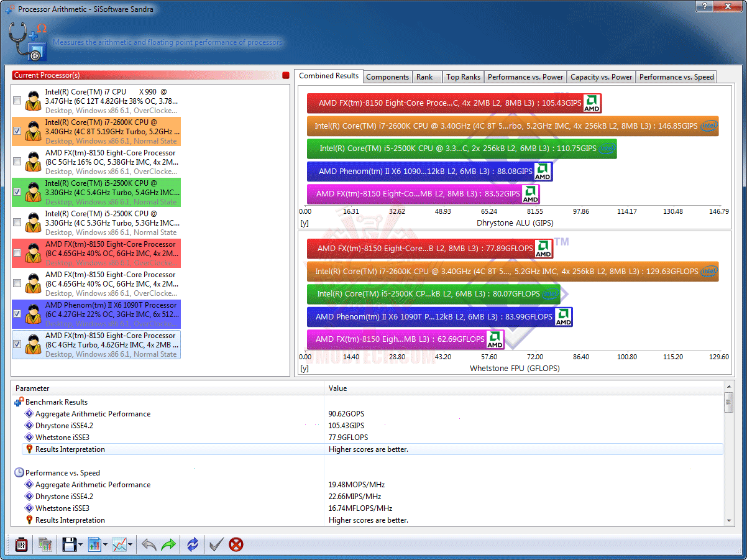Click the floppy disk save icon
Viewport: 747px width, 560px height.
[69, 545]
